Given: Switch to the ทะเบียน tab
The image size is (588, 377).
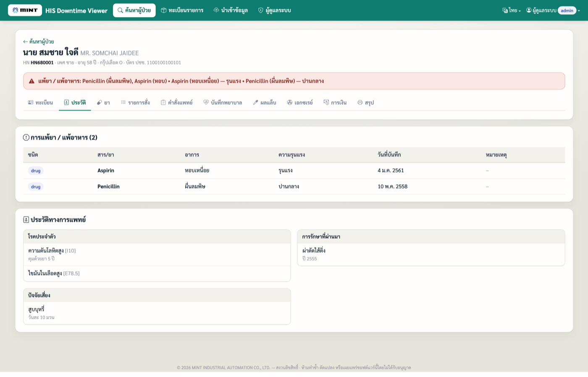Looking at the screenshot, I should (x=41, y=102).
